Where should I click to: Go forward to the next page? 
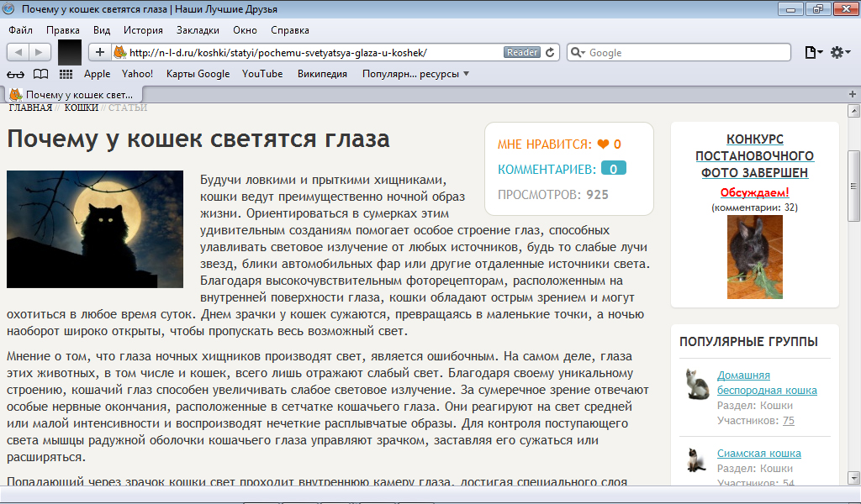click(40, 52)
